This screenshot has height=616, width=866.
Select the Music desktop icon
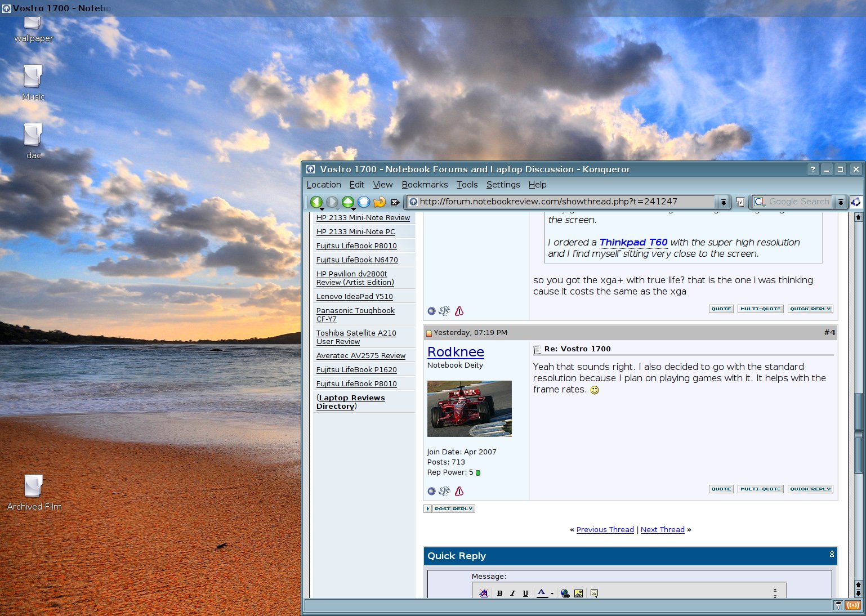click(x=33, y=82)
